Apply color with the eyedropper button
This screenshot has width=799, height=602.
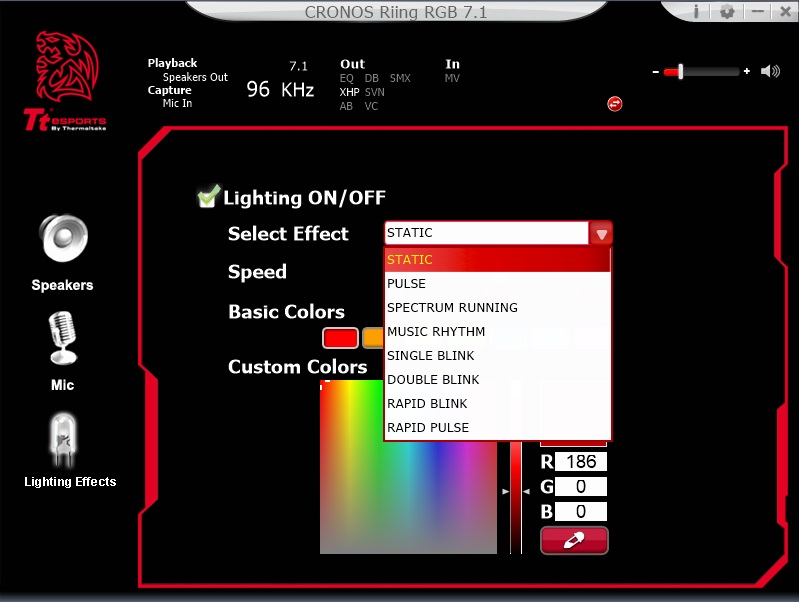(x=574, y=540)
